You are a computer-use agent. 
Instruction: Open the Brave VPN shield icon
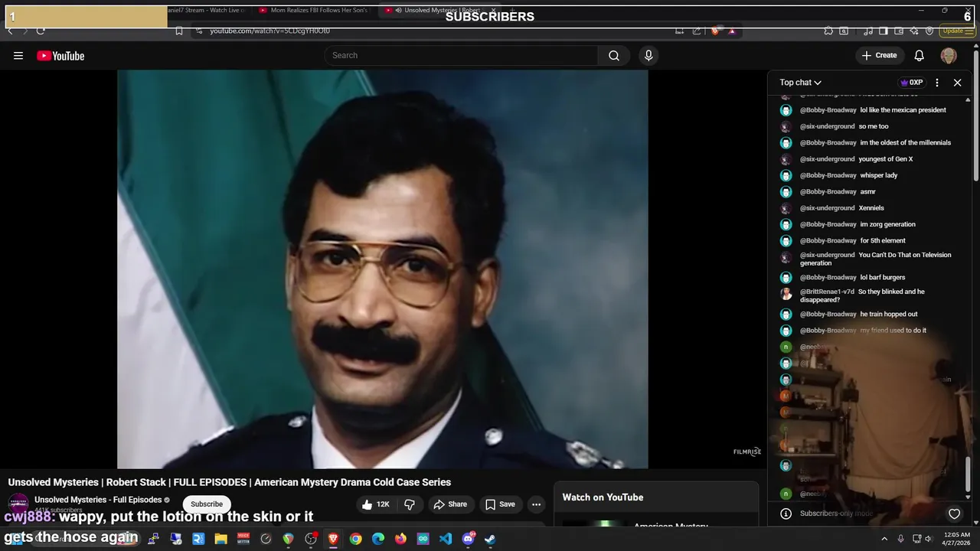pyautogui.click(x=929, y=31)
